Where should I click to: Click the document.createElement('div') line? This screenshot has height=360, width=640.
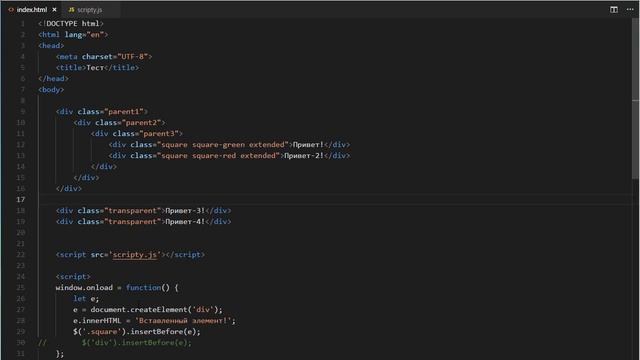pyautogui.click(x=148, y=310)
